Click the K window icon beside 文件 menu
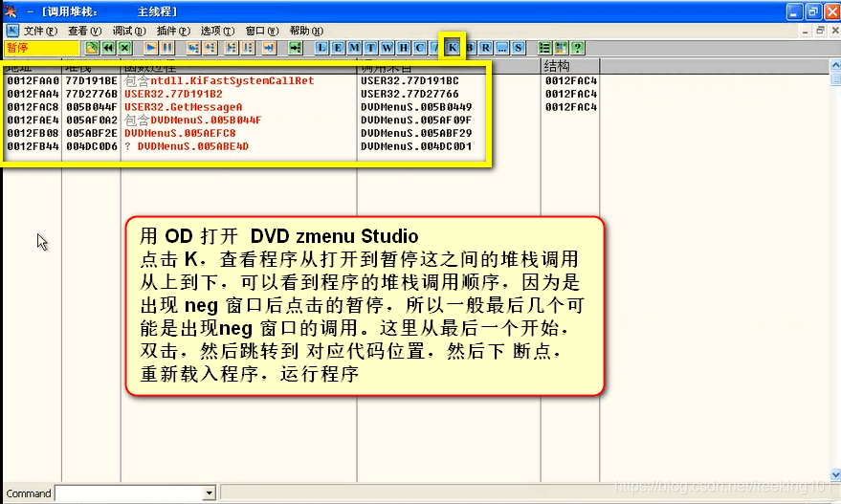 pos(11,31)
